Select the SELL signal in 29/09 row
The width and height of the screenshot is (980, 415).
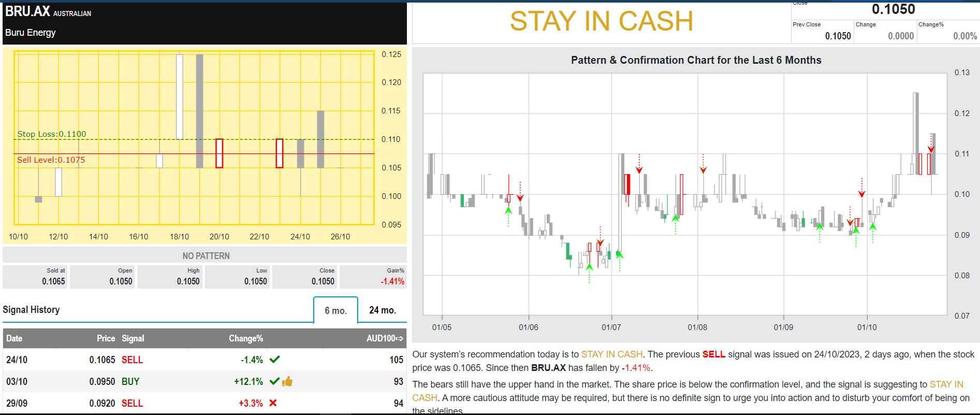(x=132, y=403)
